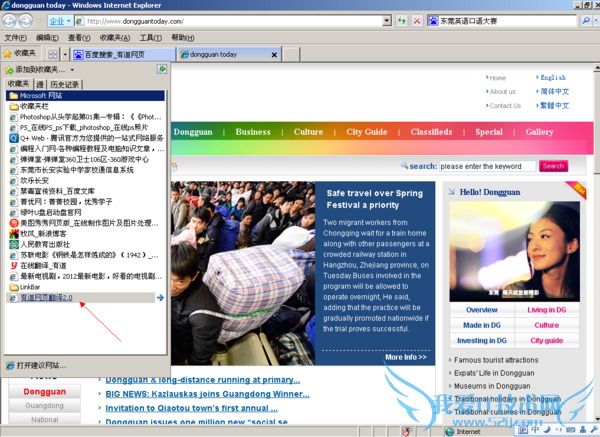Open the 美图秀秀网页版 favorite
Viewport: 600px width, 437px height.
point(85,223)
